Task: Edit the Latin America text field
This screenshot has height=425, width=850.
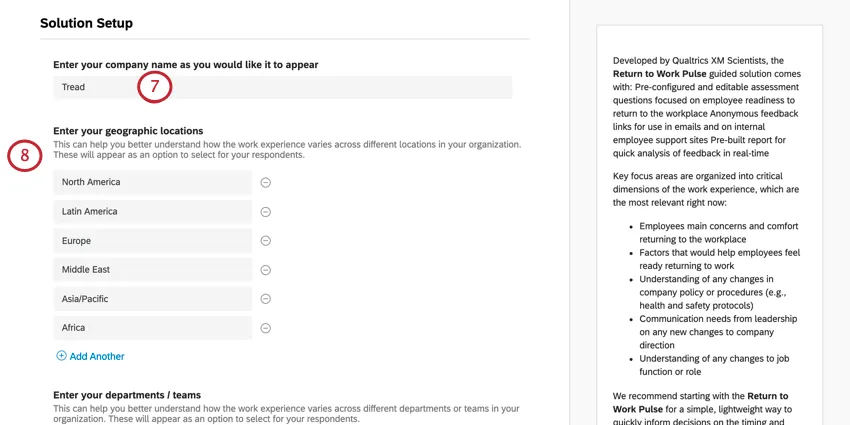Action: pos(152,212)
